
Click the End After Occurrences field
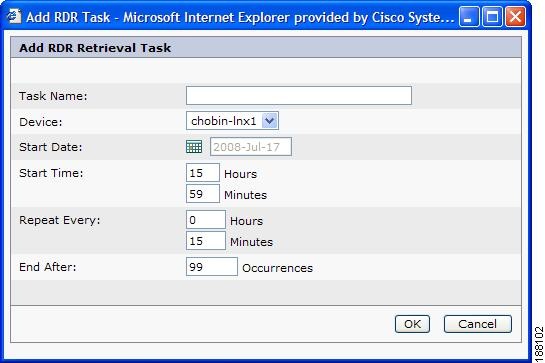pyautogui.click(x=212, y=267)
